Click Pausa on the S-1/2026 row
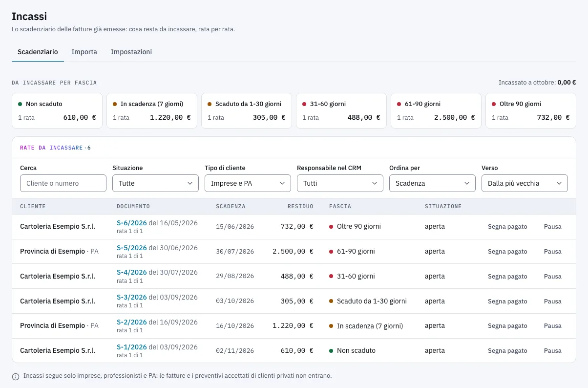 click(553, 351)
